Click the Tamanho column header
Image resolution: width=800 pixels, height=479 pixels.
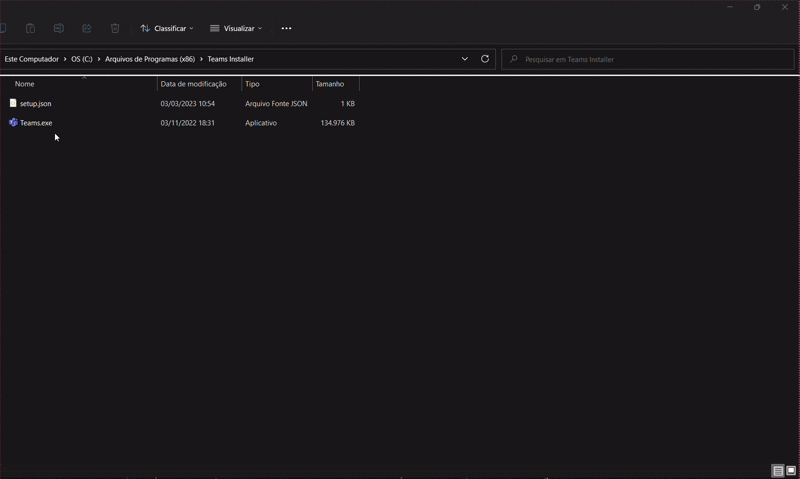click(329, 84)
